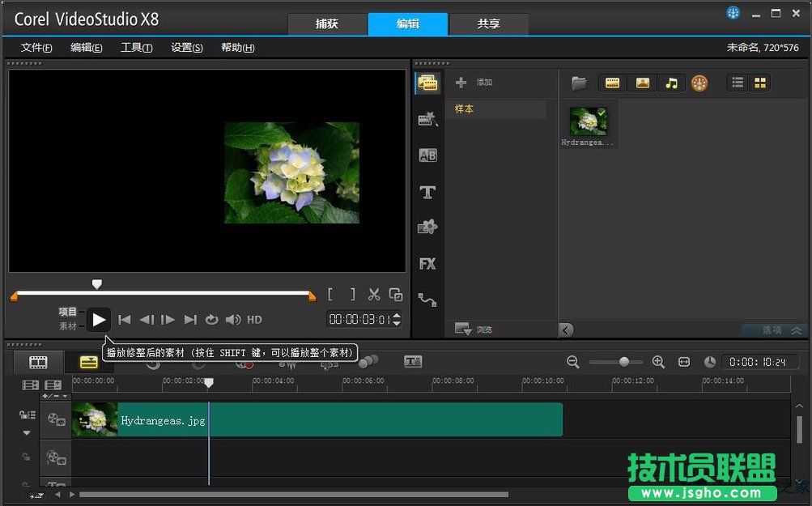Switch to the 共享 (Share) tab
Screen dimensions: 812x506
488,24
